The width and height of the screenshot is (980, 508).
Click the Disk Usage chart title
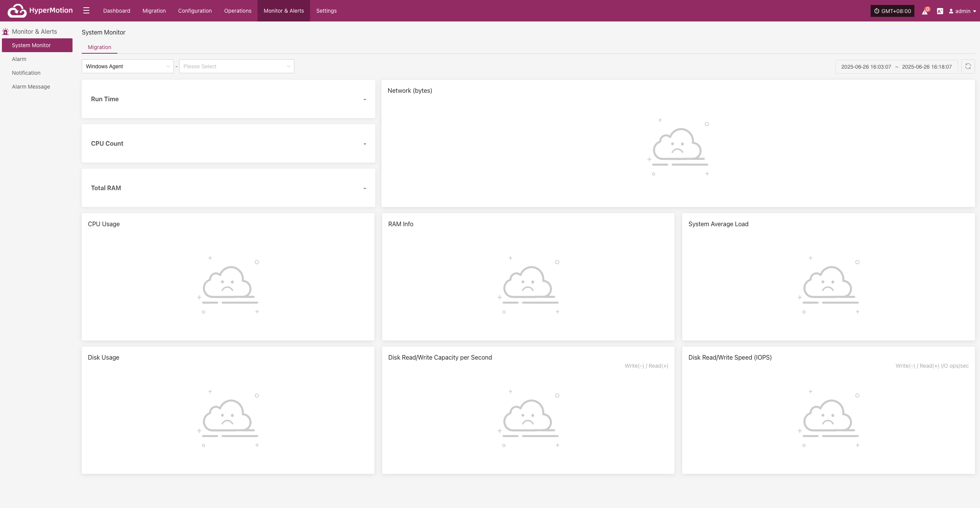click(x=103, y=357)
